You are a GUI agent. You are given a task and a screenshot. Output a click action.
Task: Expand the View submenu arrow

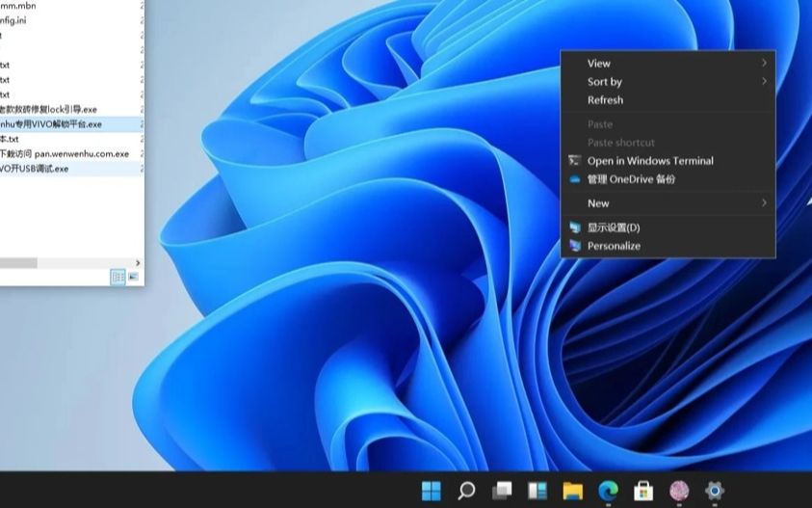pos(764,63)
